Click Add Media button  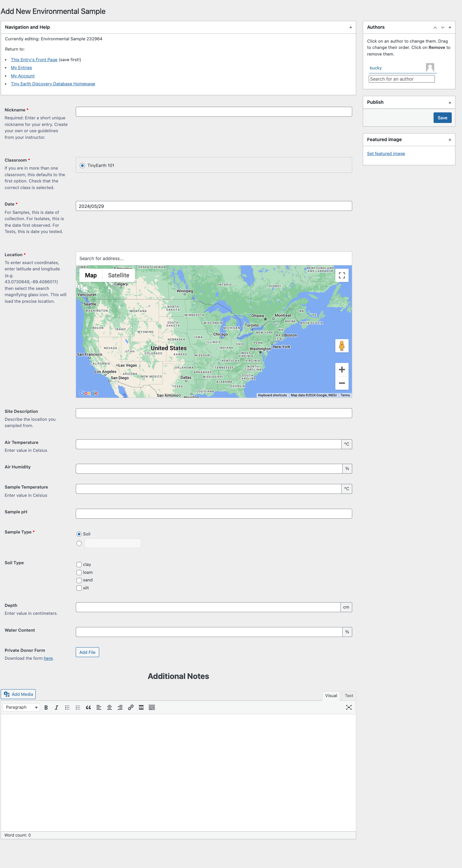(18, 694)
